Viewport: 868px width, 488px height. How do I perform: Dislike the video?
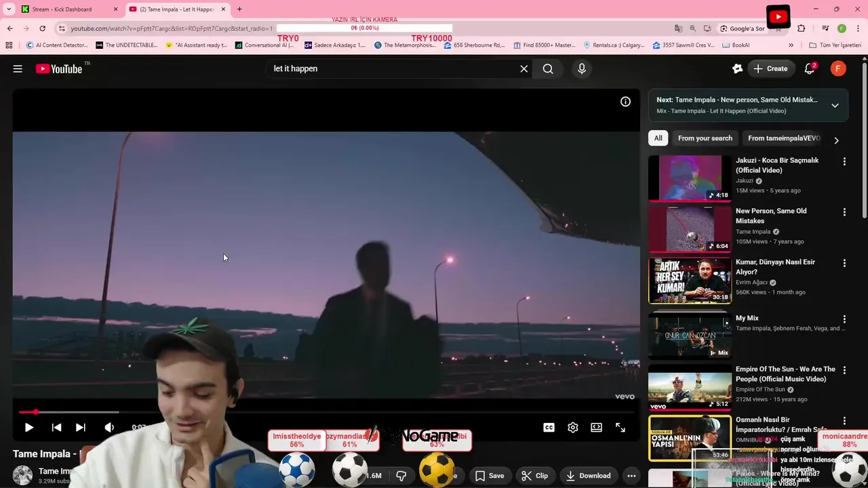click(401, 476)
